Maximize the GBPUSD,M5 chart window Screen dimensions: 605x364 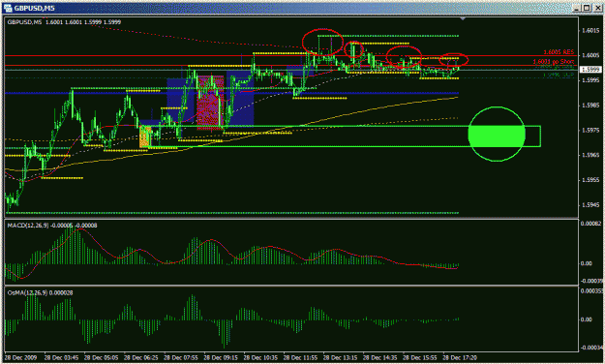pyautogui.click(x=587, y=8)
